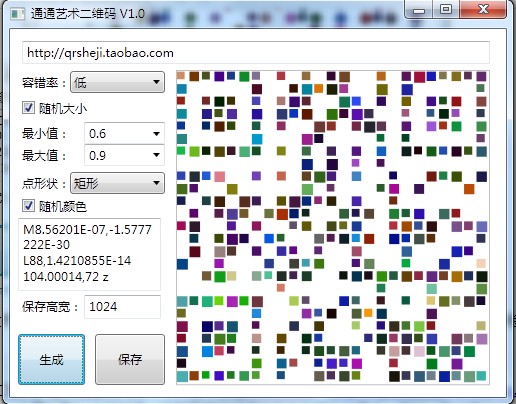Open the 容错率 dropdown set to 低
Viewport: 516px width, 404px height.
click(x=117, y=82)
